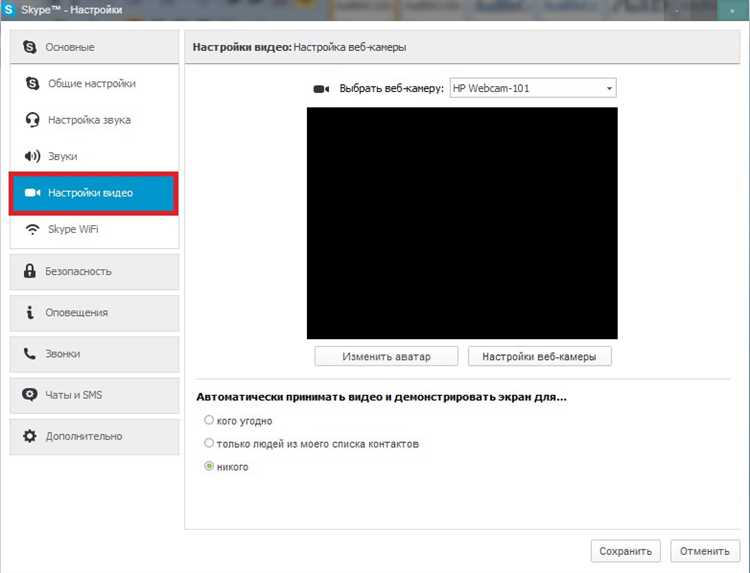
Task: Expand the Безопасность section
Action: [94, 271]
